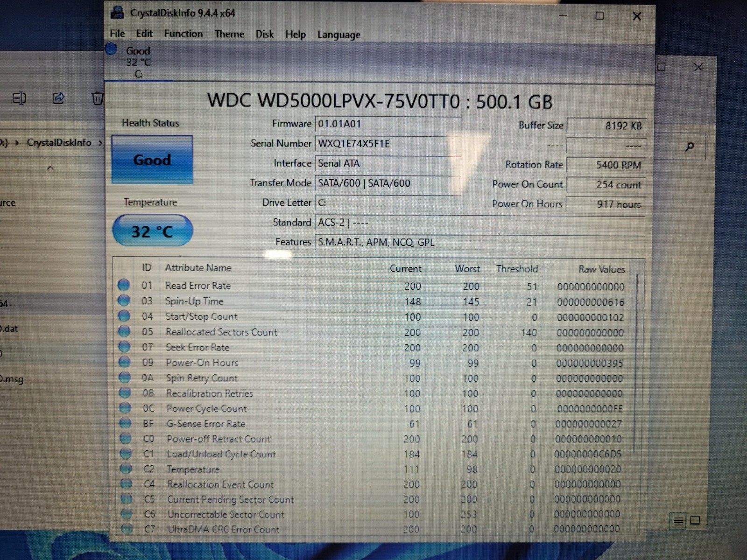Click status dot for Start/Stop Count
Image resolution: width=747 pixels, height=560 pixels.
coord(124,315)
